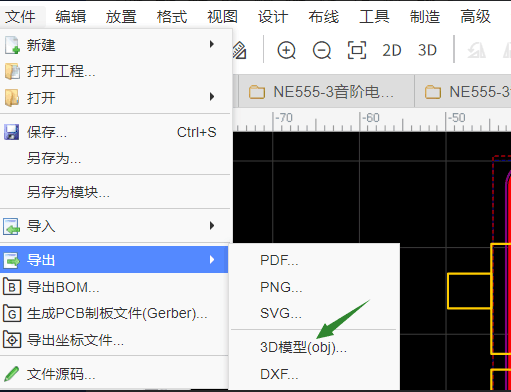The image size is (511, 392).
Task: Switch to 3D view
Action: (427, 50)
